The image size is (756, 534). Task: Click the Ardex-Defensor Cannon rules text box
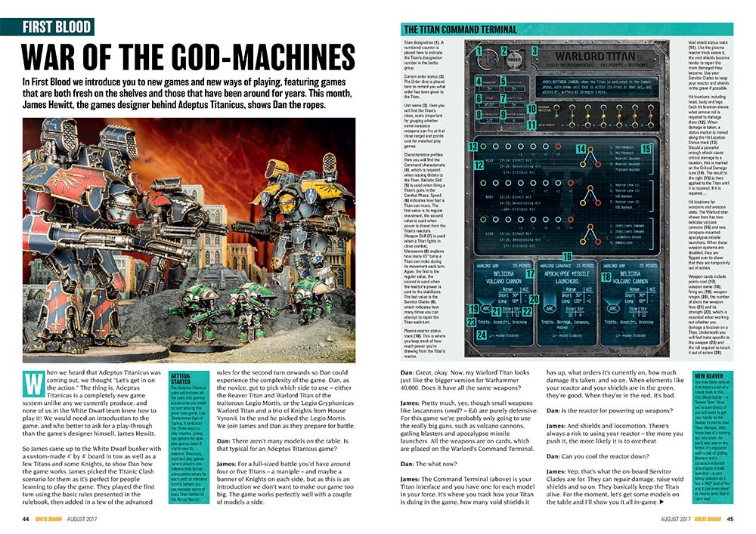tap(596, 88)
